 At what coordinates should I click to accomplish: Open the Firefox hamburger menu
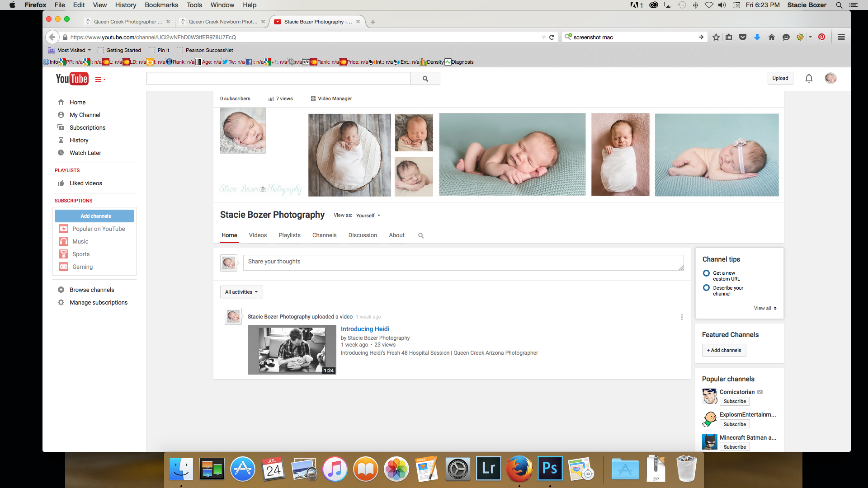(841, 37)
